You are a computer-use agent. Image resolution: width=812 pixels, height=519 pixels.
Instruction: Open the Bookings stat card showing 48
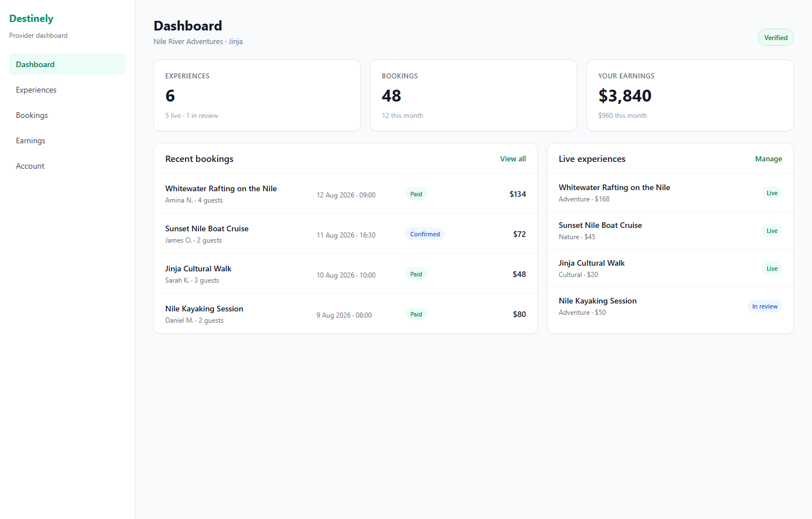click(x=474, y=95)
